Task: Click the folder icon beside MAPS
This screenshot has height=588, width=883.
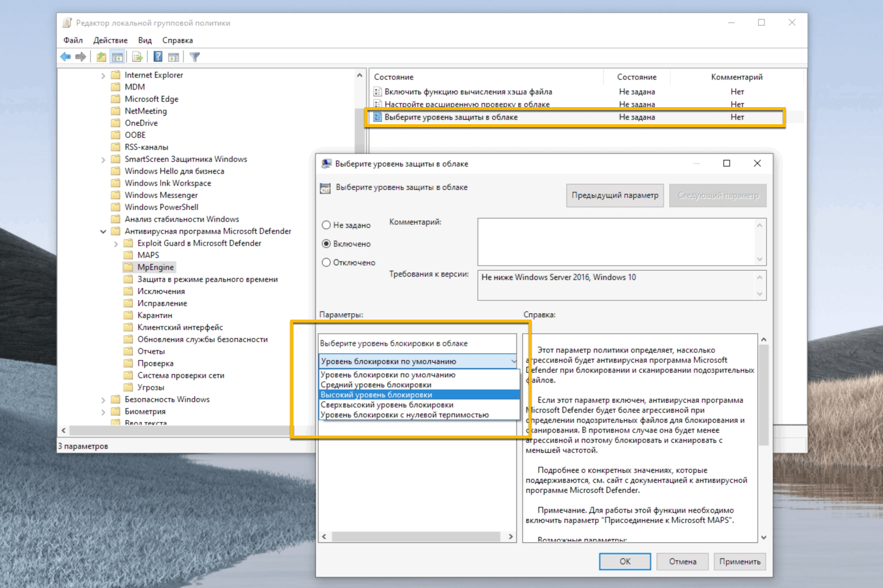Action: click(128, 255)
